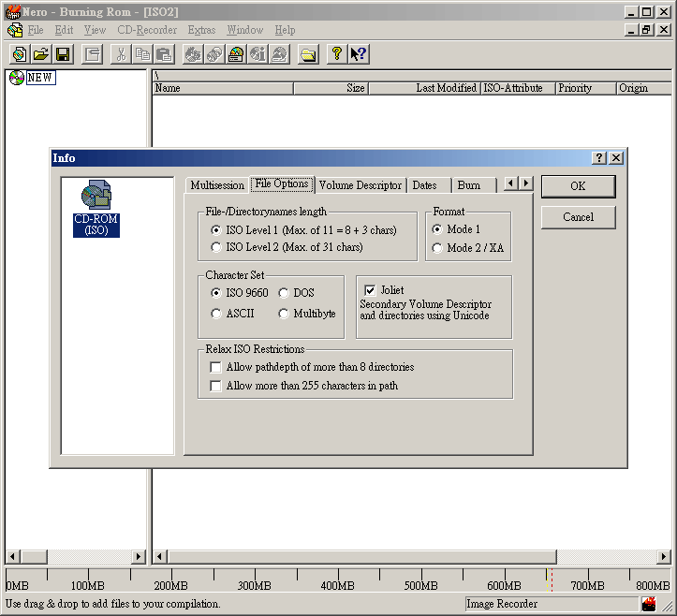677x616 pixels.
Task: Confirm the dialog with OK
Action: point(578,186)
